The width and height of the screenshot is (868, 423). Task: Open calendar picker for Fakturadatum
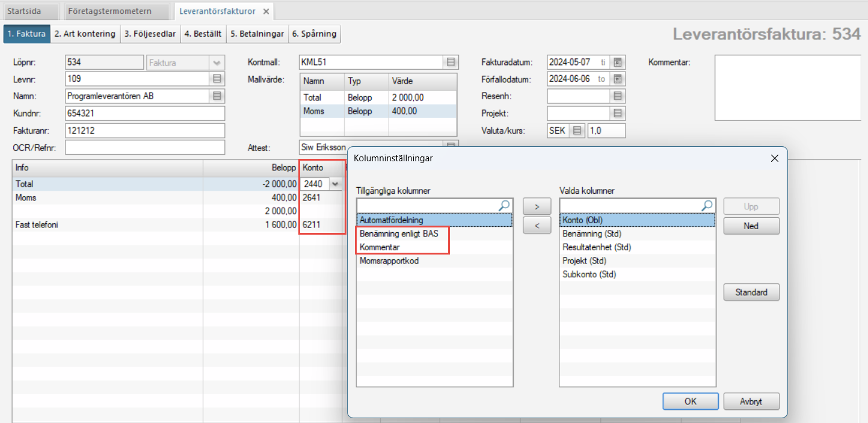coord(617,62)
